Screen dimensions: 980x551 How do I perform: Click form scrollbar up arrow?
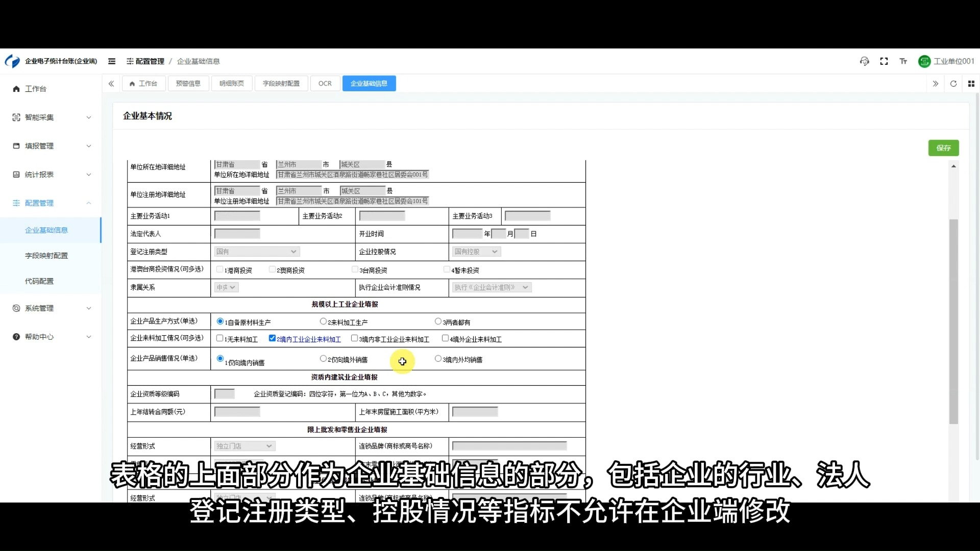(x=953, y=166)
